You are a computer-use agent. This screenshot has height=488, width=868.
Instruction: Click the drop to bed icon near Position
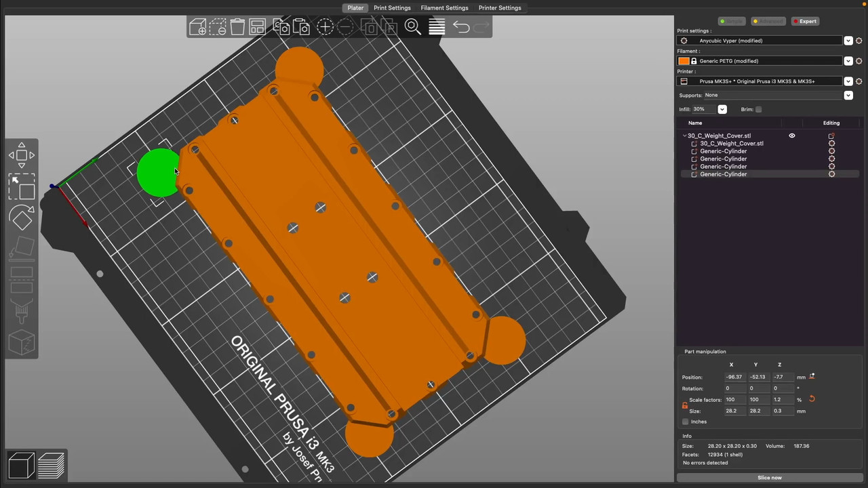tap(812, 377)
